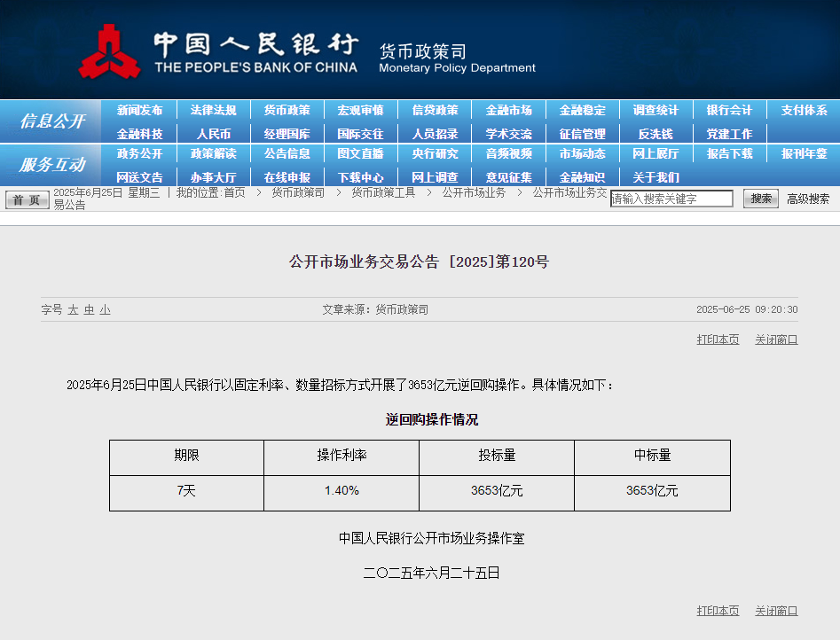Click the 搜索 search button

tap(760, 198)
